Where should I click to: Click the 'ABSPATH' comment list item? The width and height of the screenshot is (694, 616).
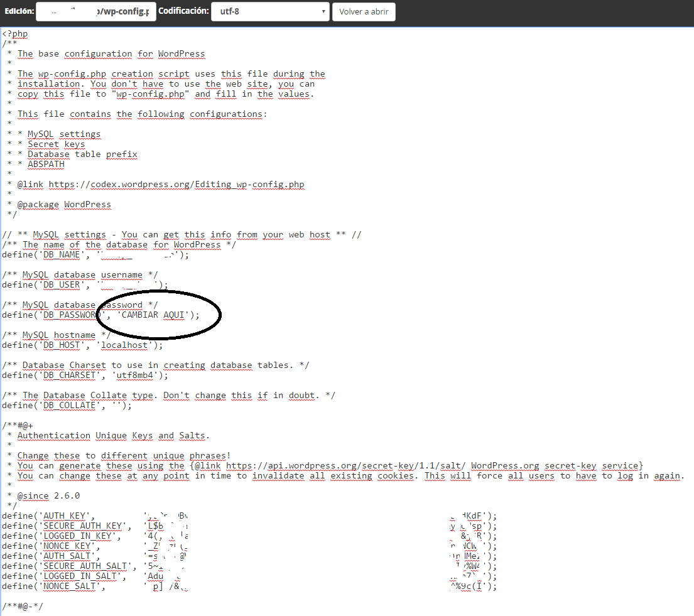pyautogui.click(x=46, y=164)
